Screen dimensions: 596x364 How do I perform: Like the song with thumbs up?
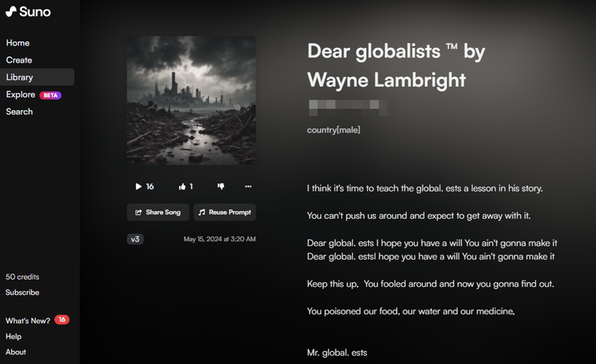pos(182,186)
